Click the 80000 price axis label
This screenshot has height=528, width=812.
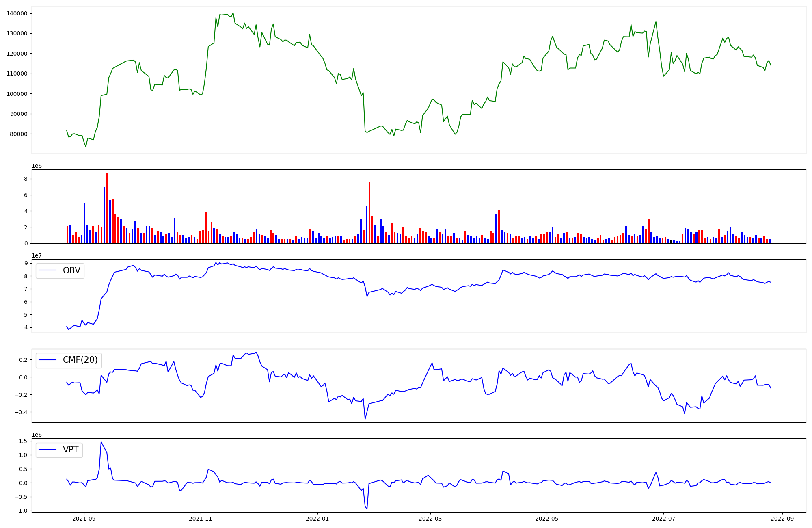coord(19,134)
